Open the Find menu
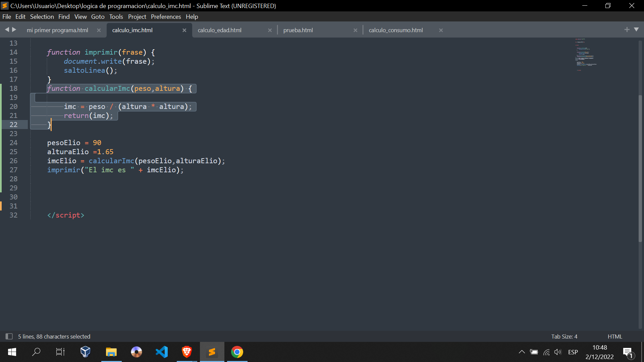The height and width of the screenshot is (362, 644). point(64,16)
